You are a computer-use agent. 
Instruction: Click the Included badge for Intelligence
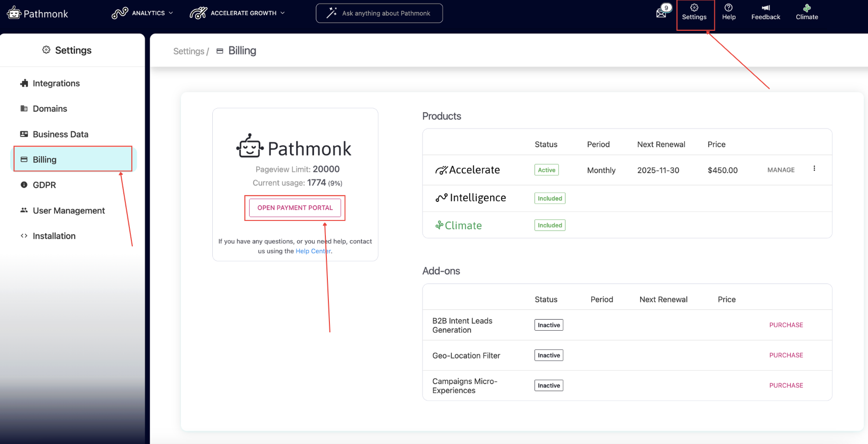tap(550, 198)
